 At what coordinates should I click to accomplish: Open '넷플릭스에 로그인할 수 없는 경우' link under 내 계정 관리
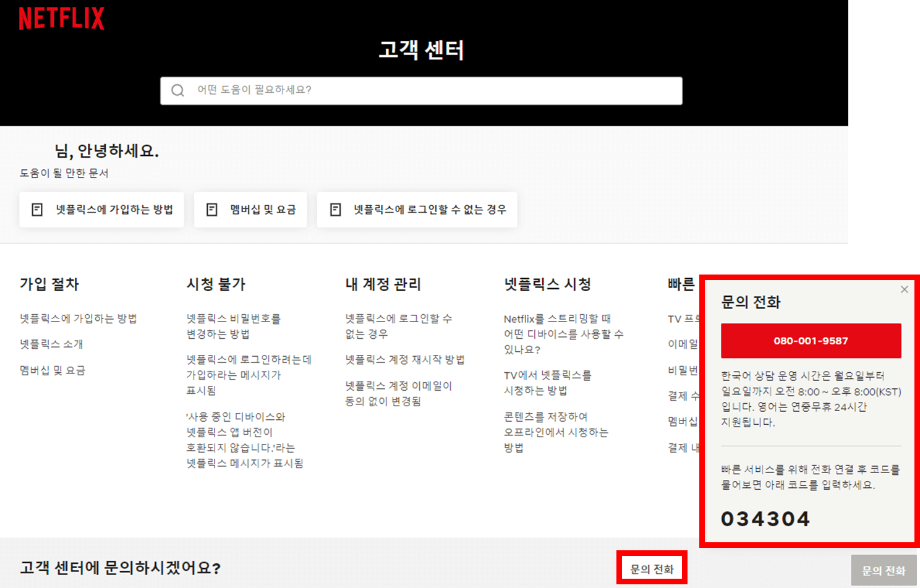pyautogui.click(x=399, y=326)
